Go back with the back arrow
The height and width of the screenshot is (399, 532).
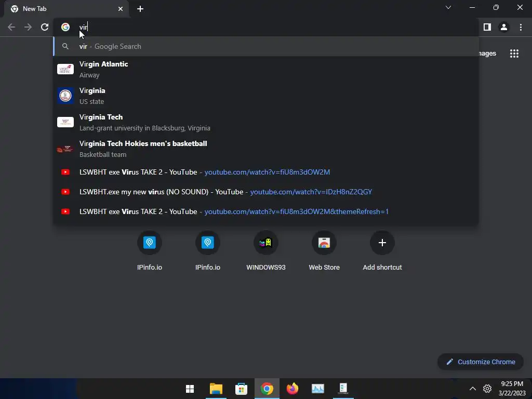[11, 27]
